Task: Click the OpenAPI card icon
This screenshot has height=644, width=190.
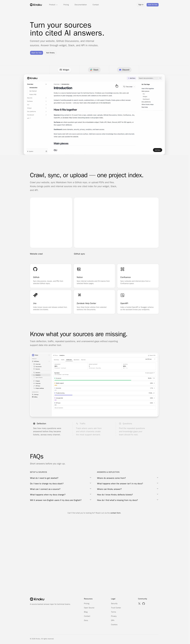Action: 122,295
